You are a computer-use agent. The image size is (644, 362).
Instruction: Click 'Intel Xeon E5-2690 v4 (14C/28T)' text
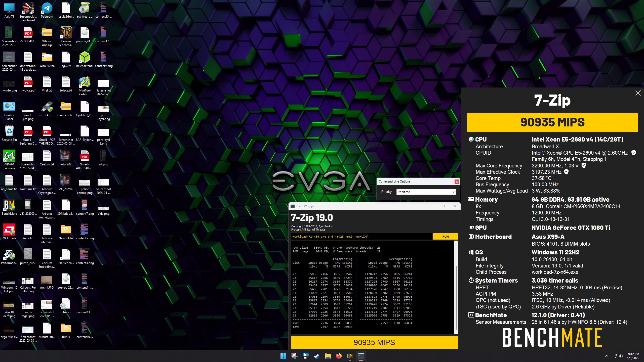(x=577, y=140)
